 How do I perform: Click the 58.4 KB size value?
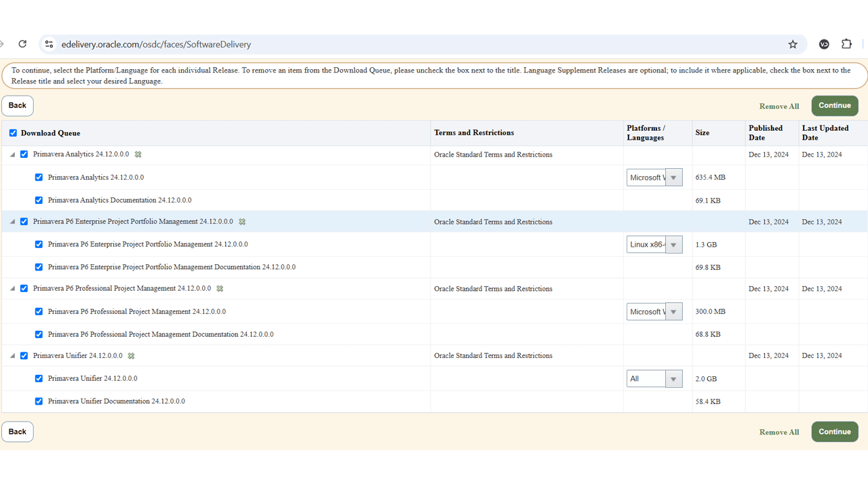[x=708, y=402]
